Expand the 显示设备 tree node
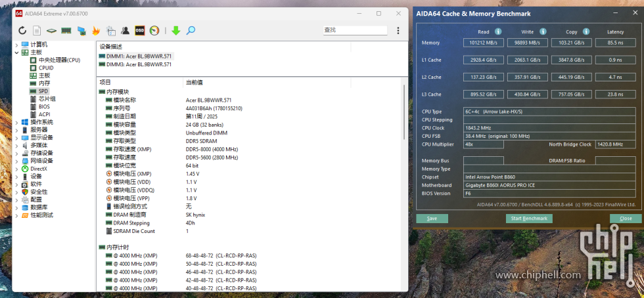 [x=16, y=137]
